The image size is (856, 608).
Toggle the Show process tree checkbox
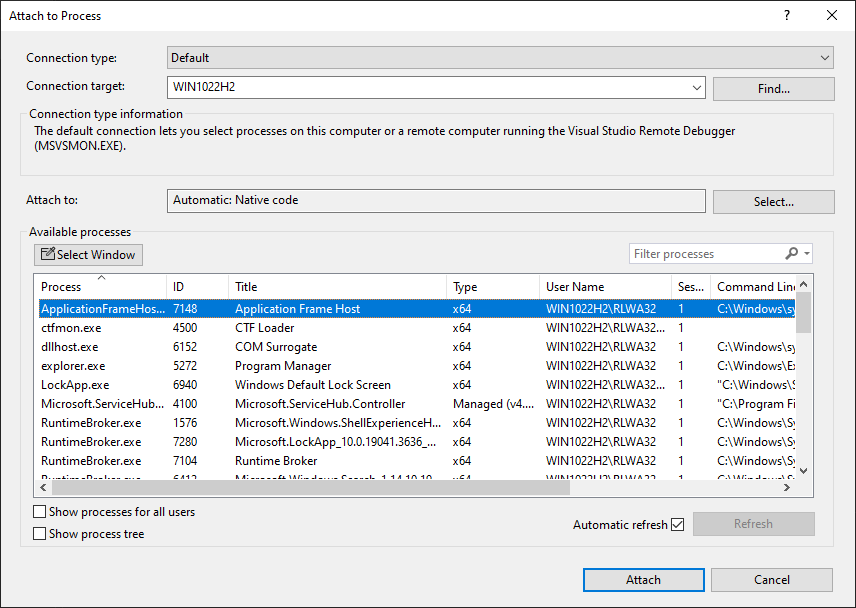[40, 534]
